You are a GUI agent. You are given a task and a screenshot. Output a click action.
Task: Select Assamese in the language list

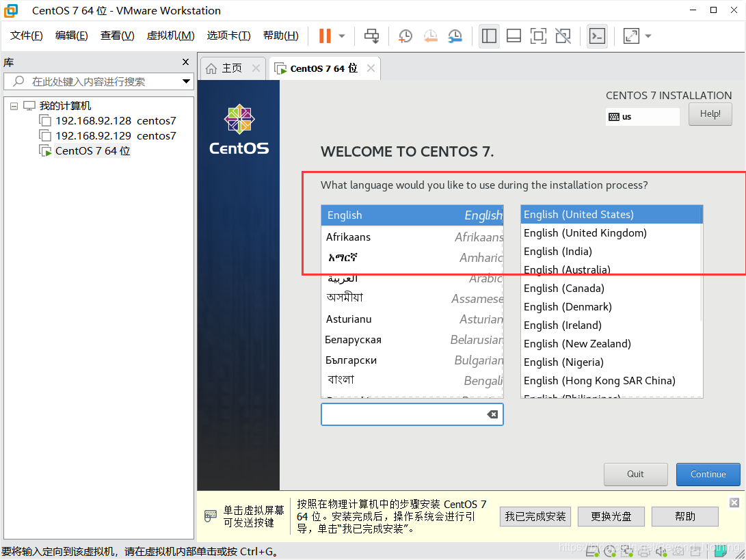point(412,298)
